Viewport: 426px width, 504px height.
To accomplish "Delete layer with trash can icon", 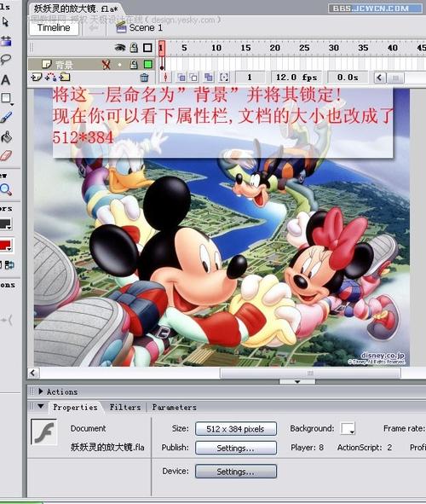I will 144,78.
